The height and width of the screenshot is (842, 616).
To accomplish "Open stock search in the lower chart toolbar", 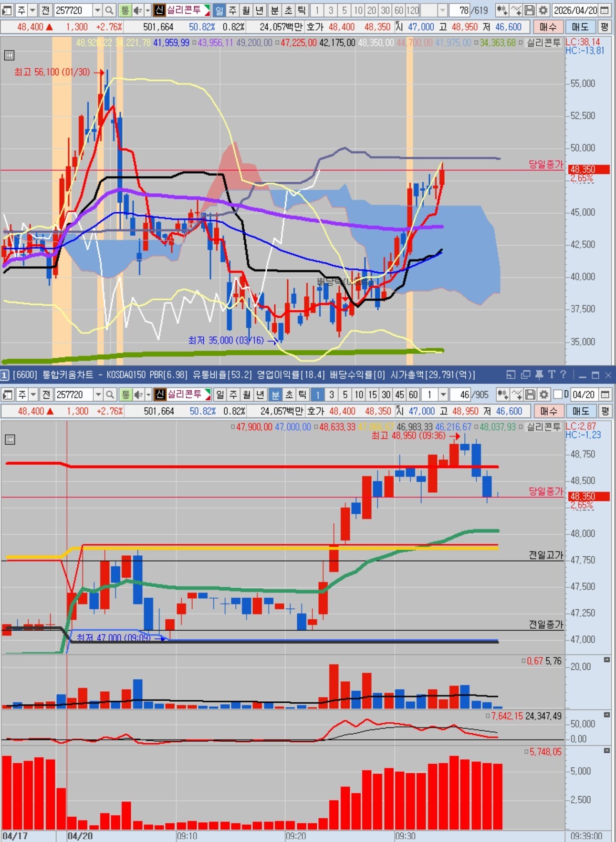I will 110,395.
